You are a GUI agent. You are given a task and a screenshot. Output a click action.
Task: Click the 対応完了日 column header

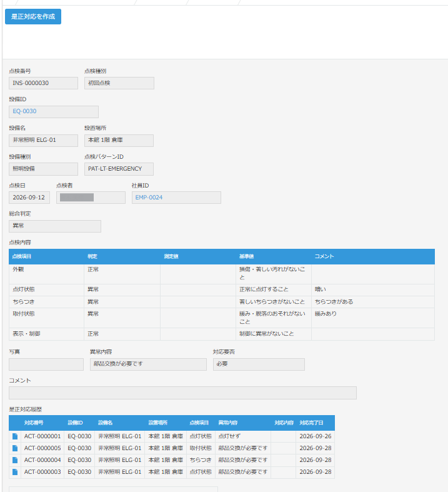[316, 423]
